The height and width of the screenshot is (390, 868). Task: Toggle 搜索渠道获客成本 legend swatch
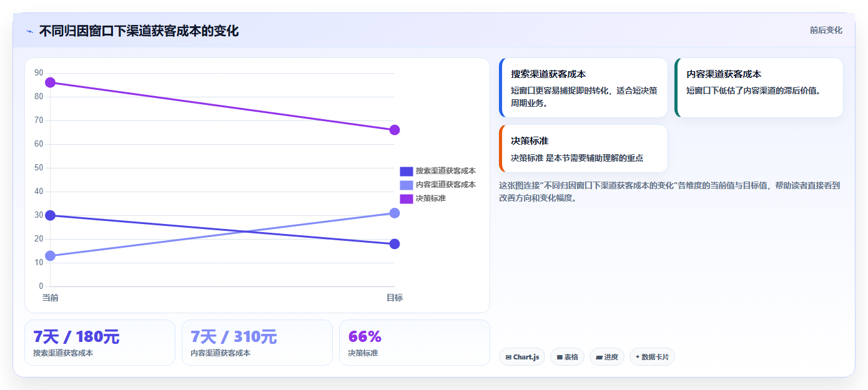click(407, 171)
